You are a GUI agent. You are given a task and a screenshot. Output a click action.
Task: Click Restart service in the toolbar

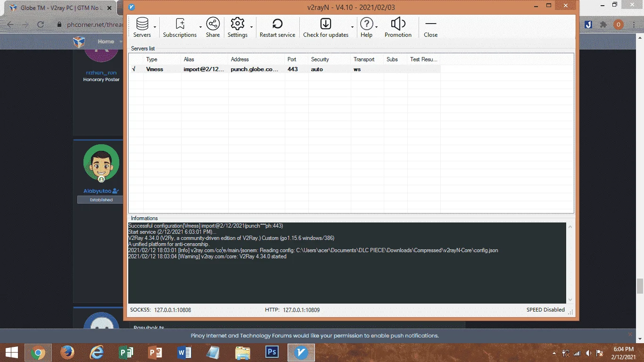277,27
